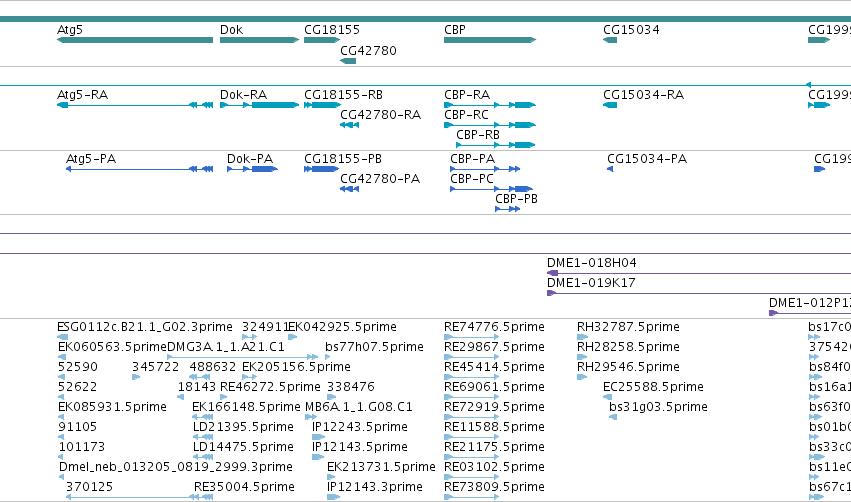Image resolution: width=851 pixels, height=502 pixels.
Task: Select the CBP-PC CDS feature
Action: click(492, 189)
